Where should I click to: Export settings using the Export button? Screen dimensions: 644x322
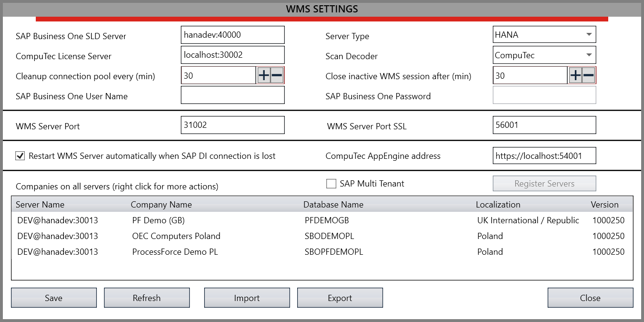click(340, 297)
